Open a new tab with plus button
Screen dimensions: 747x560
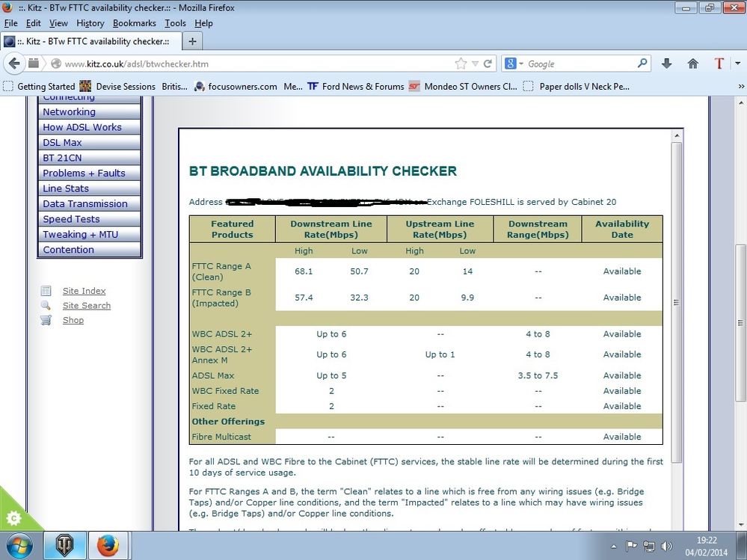[x=192, y=41]
